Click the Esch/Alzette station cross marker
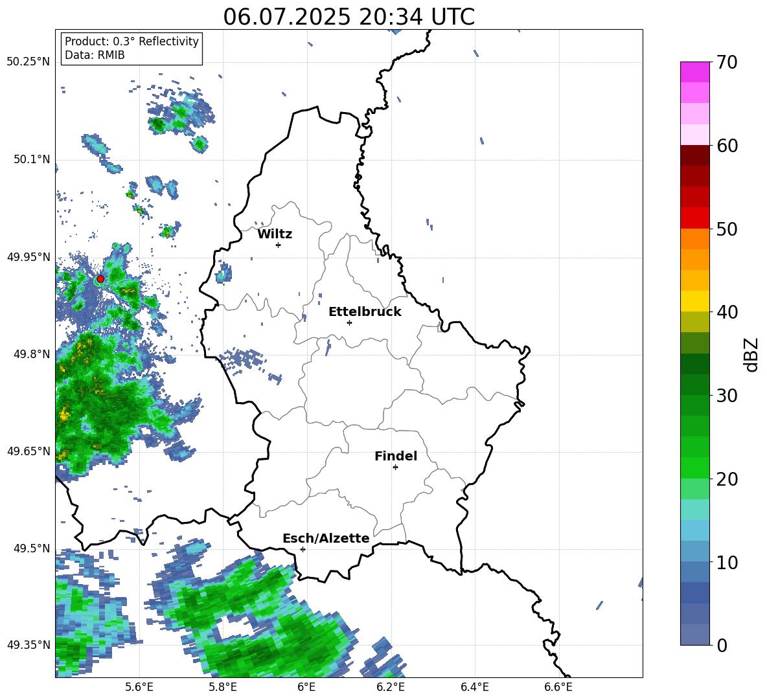The image size is (767, 700). [303, 549]
